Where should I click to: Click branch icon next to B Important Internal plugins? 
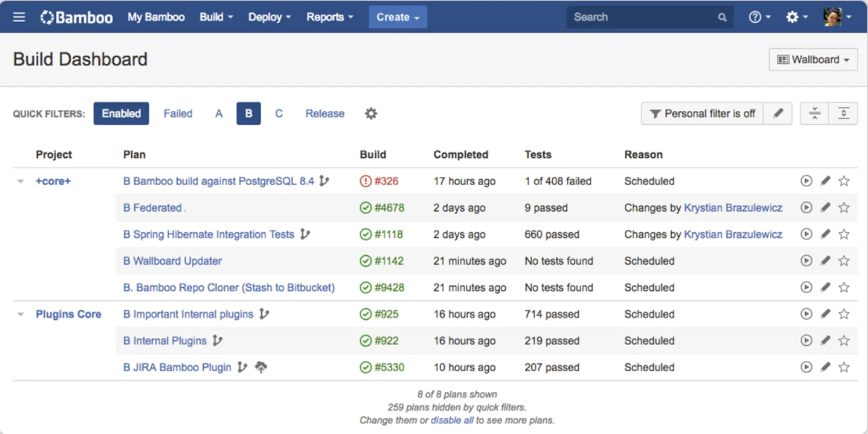264,314
